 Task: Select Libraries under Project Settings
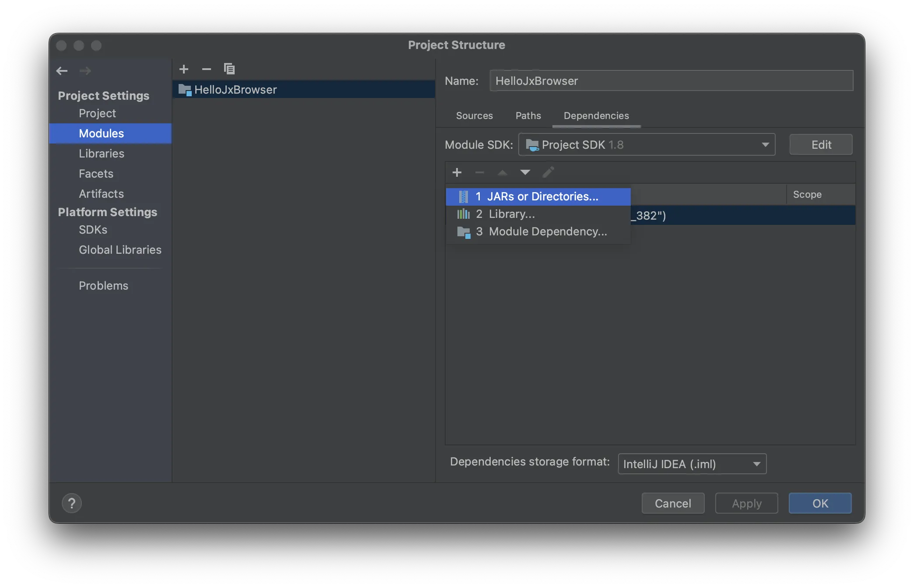[x=101, y=153]
